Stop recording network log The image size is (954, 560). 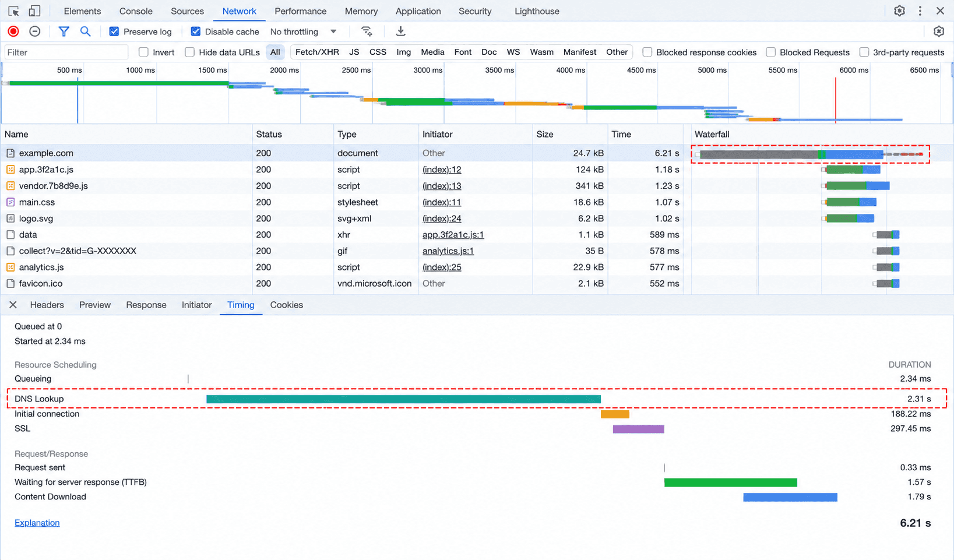pyautogui.click(x=13, y=31)
